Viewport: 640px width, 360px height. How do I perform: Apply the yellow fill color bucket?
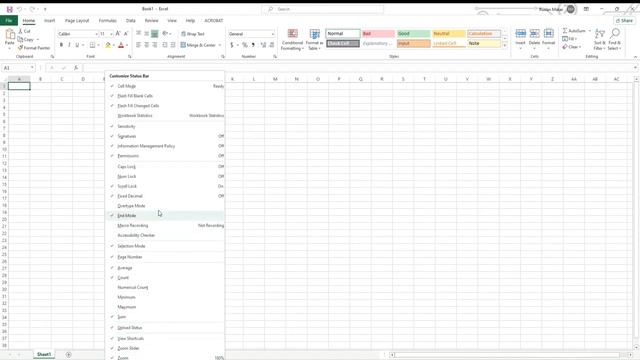(x=108, y=45)
